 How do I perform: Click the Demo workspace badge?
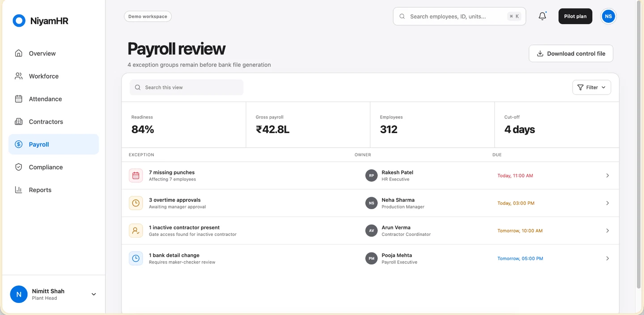pos(148,17)
